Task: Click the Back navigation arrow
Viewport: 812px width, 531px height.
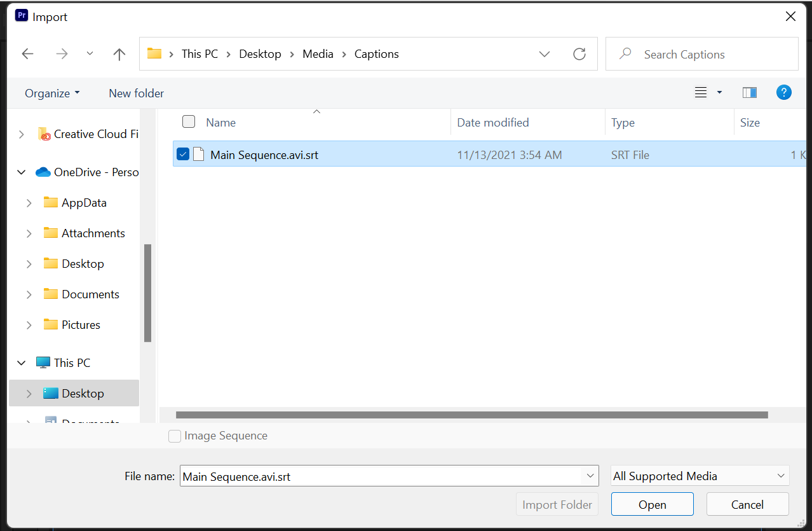Action: (x=27, y=54)
